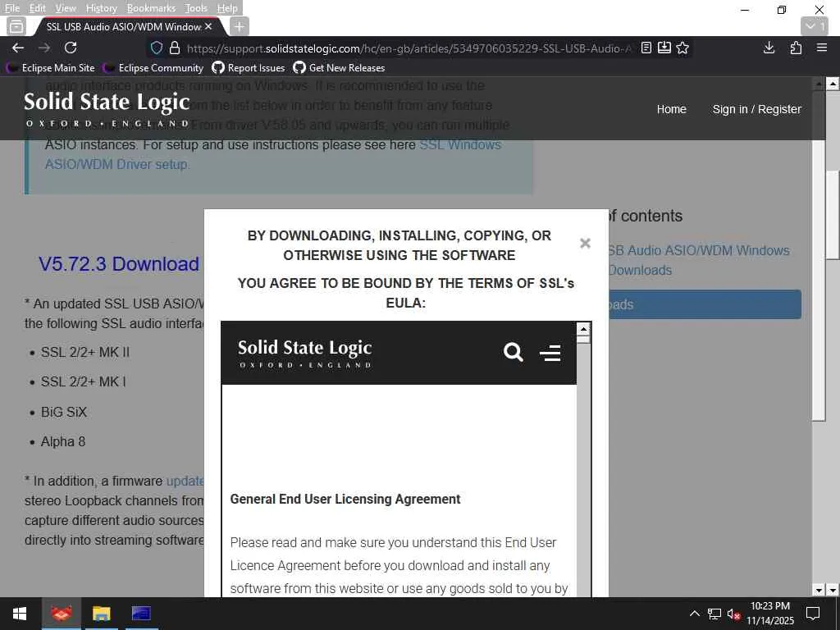The height and width of the screenshot is (630, 840).
Task: Go back using the browser back arrow
Action: click(x=18, y=48)
